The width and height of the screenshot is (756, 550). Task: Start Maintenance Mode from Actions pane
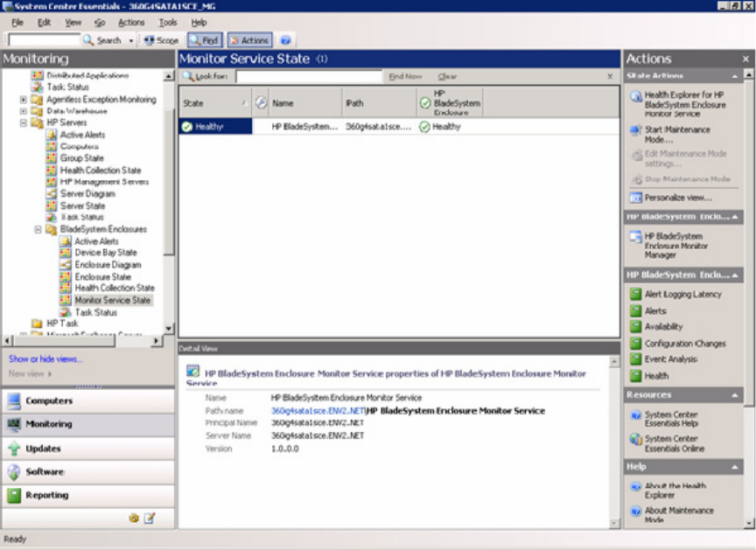point(676,135)
